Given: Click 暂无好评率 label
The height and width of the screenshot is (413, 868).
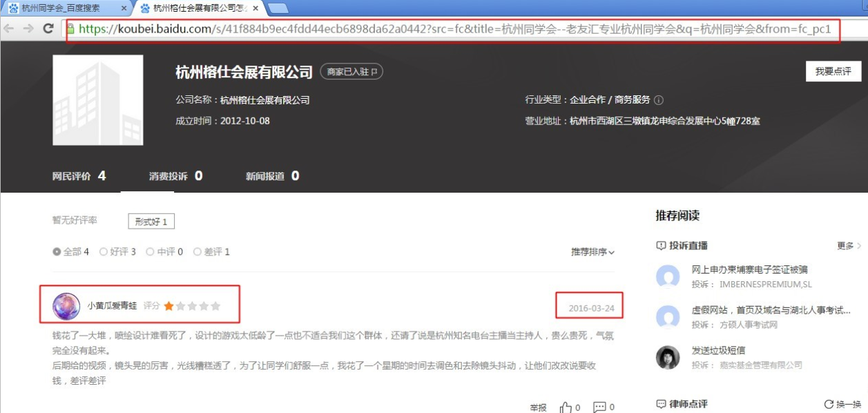Looking at the screenshot, I should [75, 220].
